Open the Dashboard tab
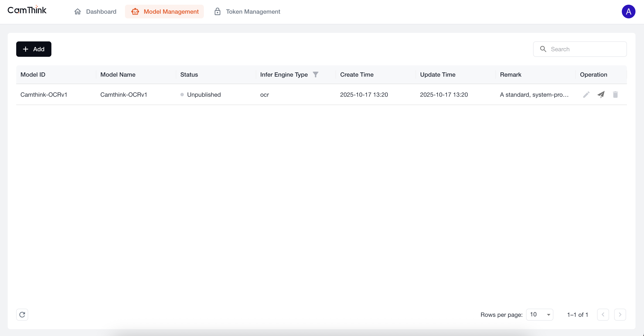644x336 pixels. coord(95,12)
